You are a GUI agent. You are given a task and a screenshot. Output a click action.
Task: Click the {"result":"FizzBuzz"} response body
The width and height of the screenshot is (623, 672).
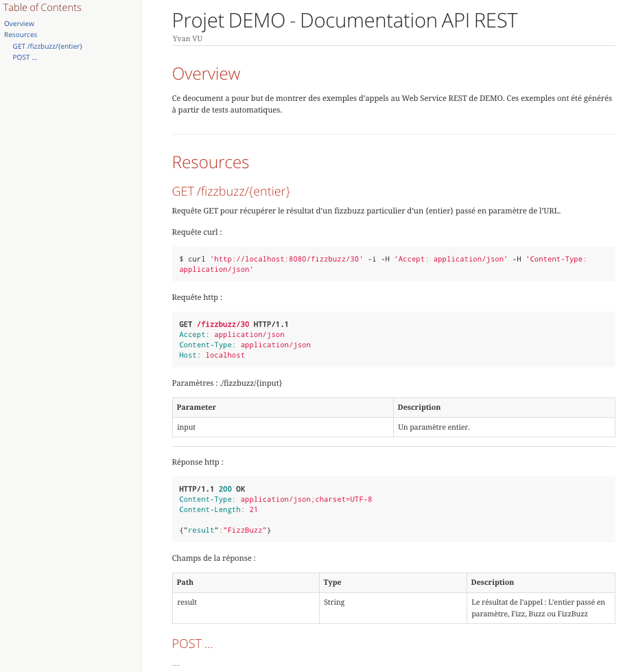click(x=225, y=530)
